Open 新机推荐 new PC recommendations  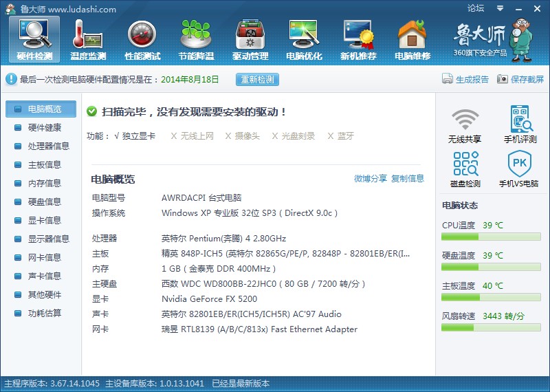[x=358, y=40]
